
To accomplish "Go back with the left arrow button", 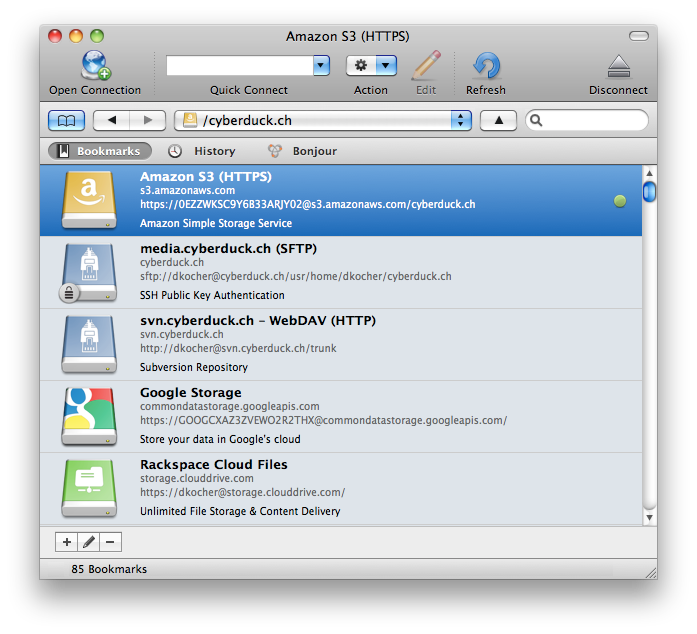I will [112, 120].
